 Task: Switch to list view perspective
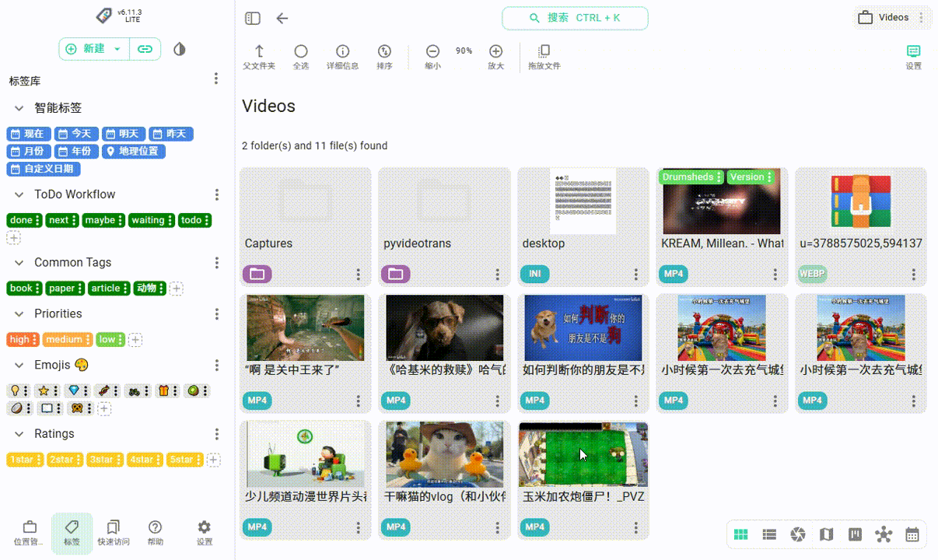[x=769, y=534]
